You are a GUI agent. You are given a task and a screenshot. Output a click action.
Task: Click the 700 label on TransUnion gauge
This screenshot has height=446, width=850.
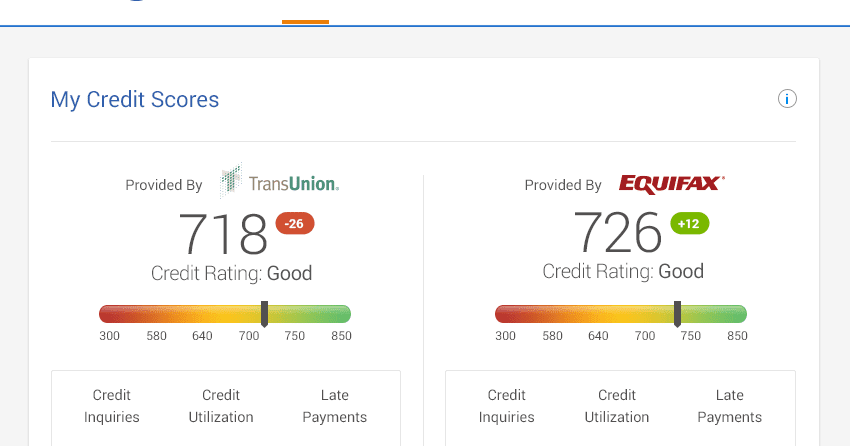249,336
